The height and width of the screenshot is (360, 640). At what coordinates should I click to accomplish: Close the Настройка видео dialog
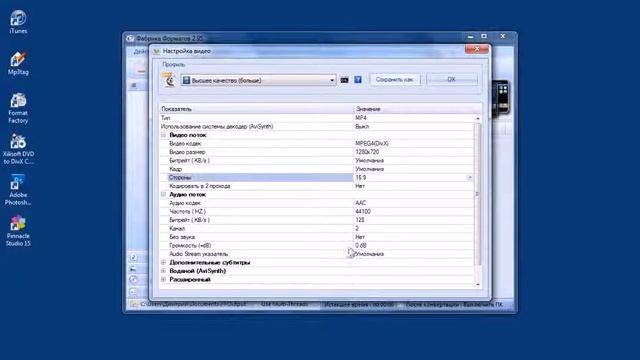click(x=476, y=49)
